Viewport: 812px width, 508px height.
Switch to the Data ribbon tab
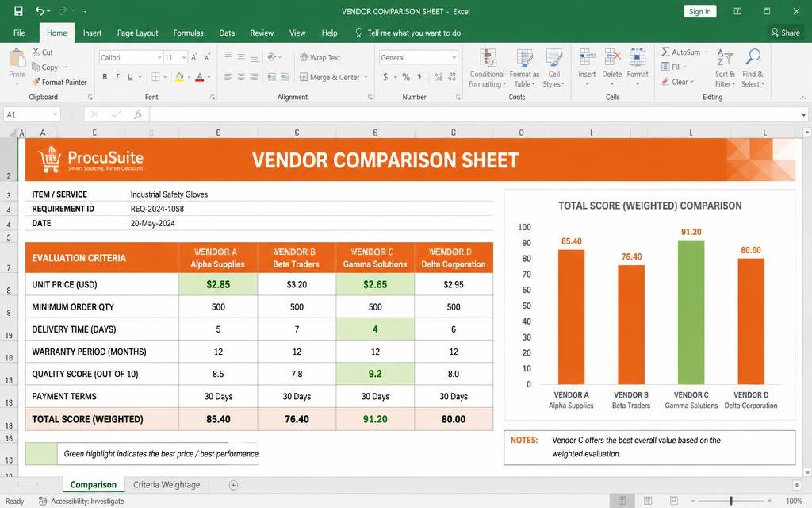click(x=227, y=33)
